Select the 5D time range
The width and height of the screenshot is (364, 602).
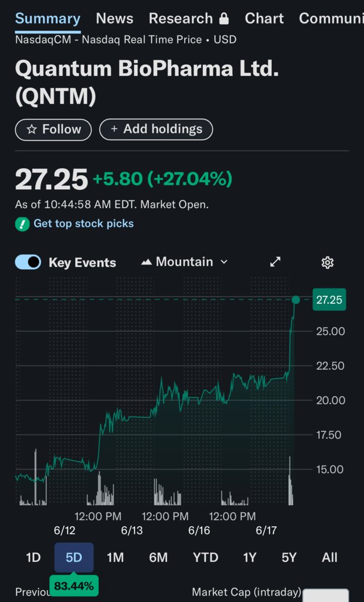point(74,557)
